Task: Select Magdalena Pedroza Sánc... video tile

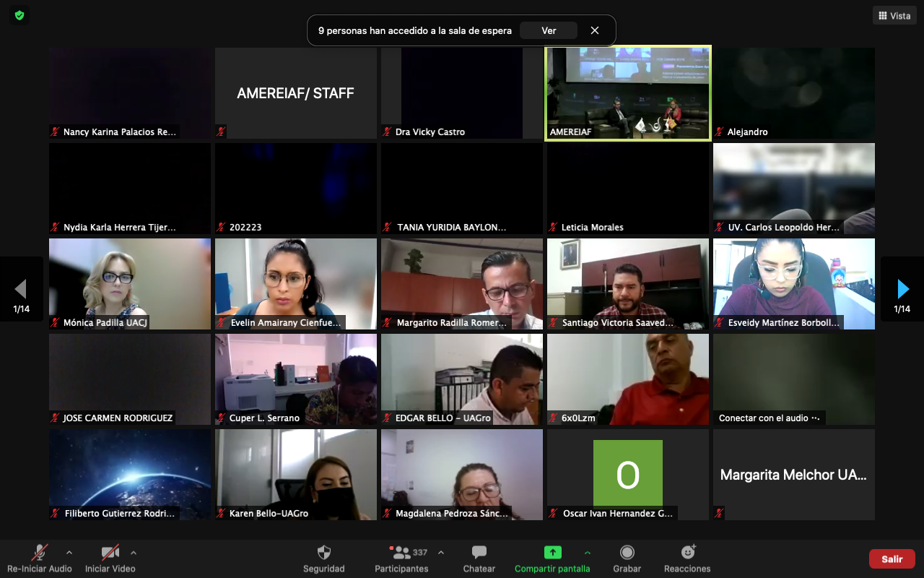Action: click(x=462, y=475)
